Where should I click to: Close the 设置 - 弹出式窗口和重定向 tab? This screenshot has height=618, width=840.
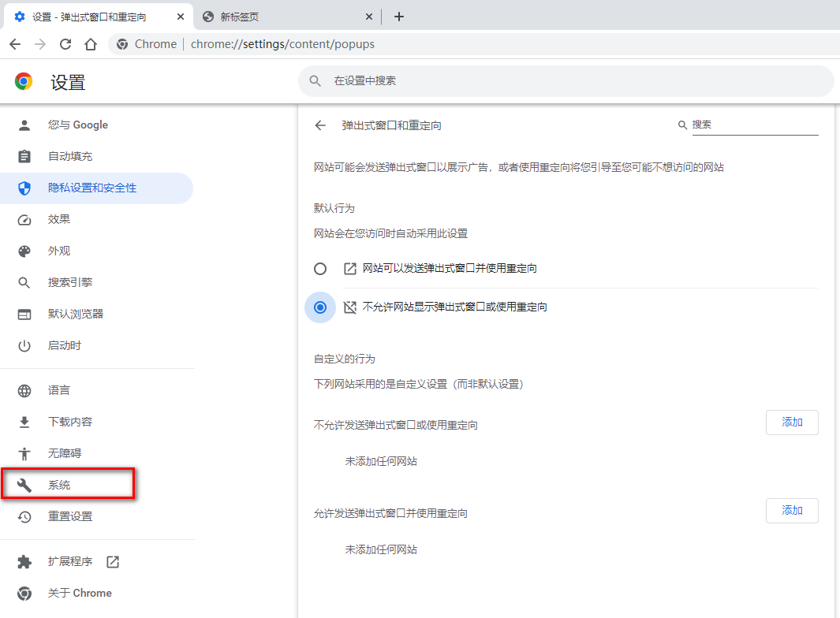pos(181,17)
